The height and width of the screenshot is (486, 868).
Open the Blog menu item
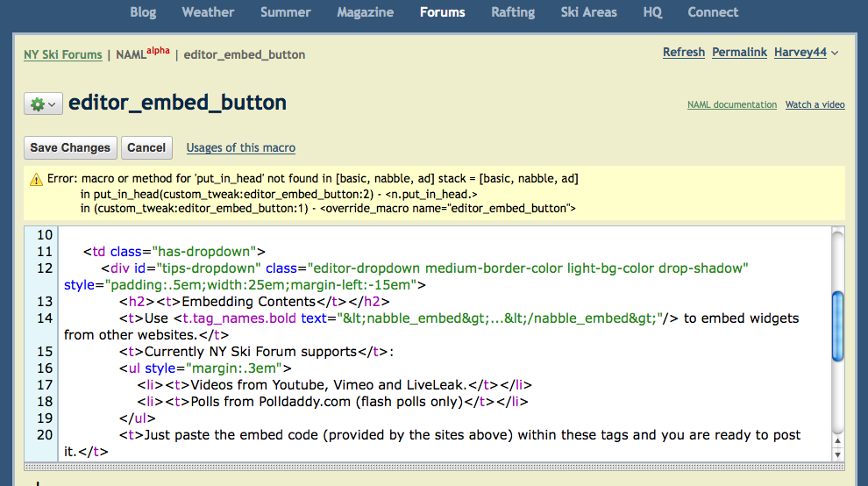pyautogui.click(x=143, y=12)
